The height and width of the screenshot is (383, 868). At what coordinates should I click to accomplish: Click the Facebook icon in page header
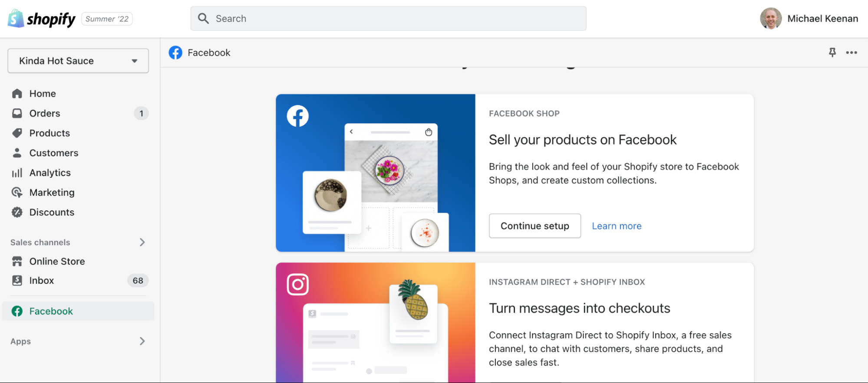click(175, 52)
